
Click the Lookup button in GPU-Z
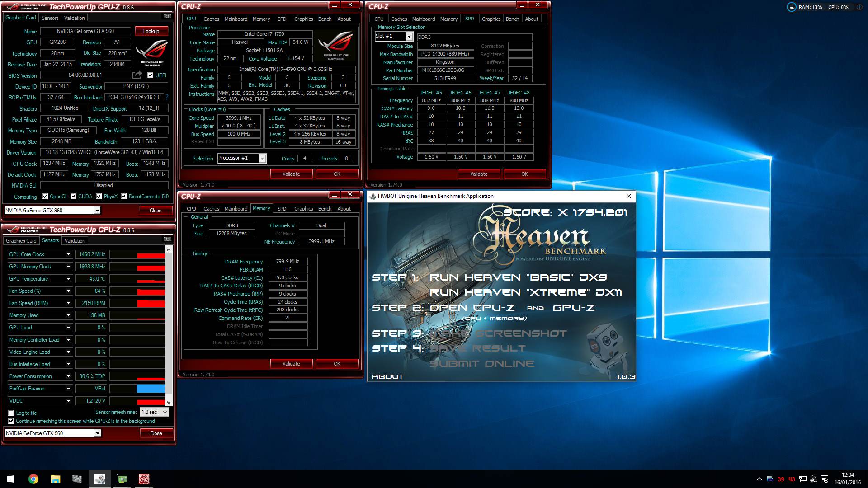click(151, 31)
